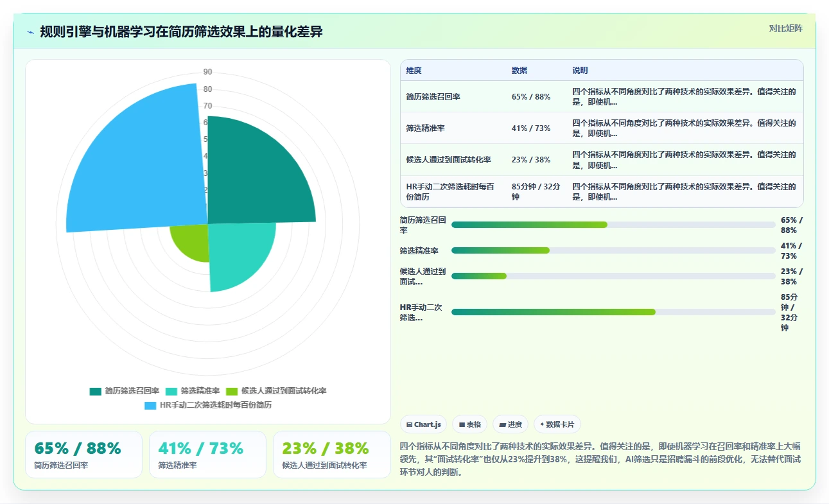Open the 23% / 38% data card
Image resolution: width=829 pixels, height=504 pixels.
click(x=331, y=455)
